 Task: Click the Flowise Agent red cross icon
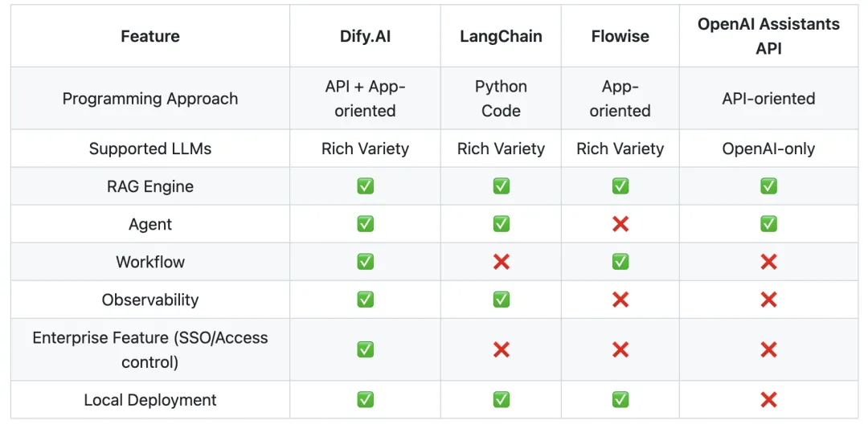pos(620,224)
